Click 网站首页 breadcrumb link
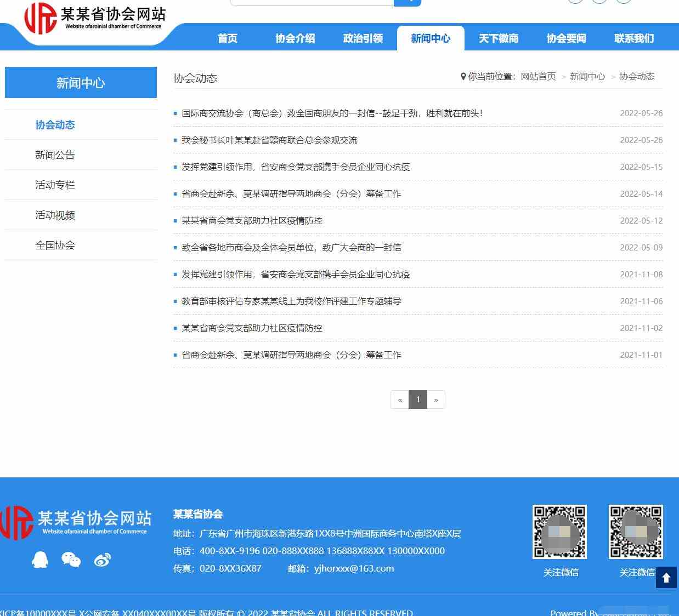This screenshot has height=616, width=679. tap(538, 77)
